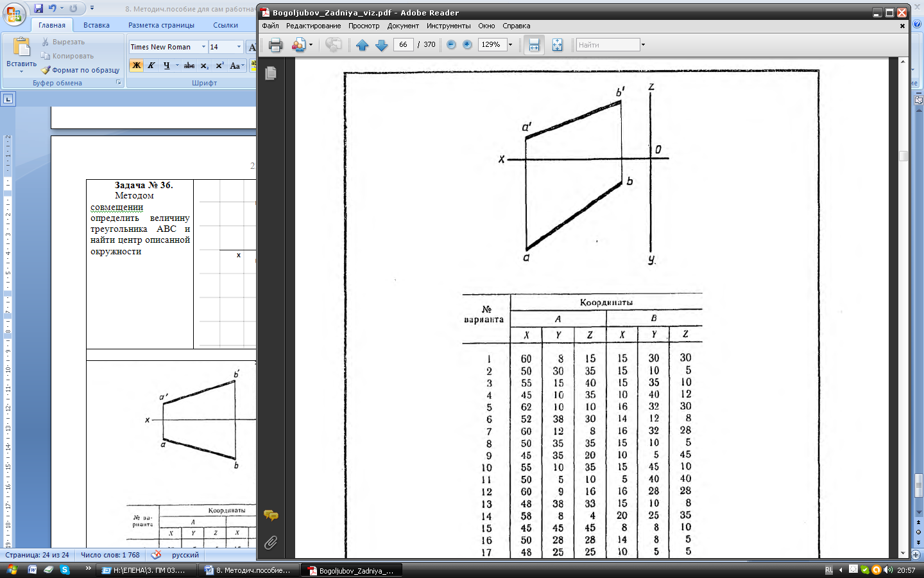The height and width of the screenshot is (578, 924).
Task: Switch to the Вставка tab in Word
Action: (96, 25)
